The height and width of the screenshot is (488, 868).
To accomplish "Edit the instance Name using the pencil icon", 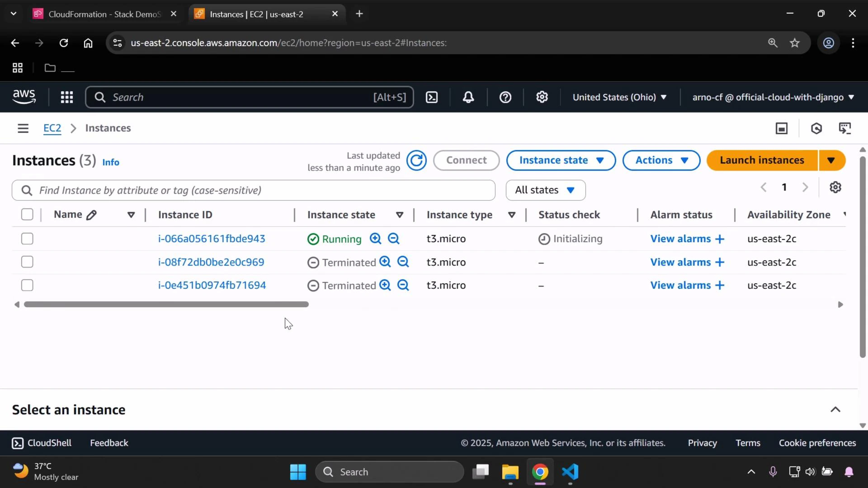I will [x=92, y=215].
